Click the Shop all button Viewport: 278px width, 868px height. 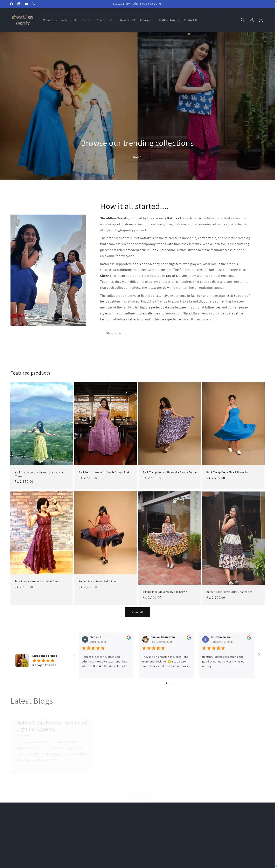click(x=137, y=157)
